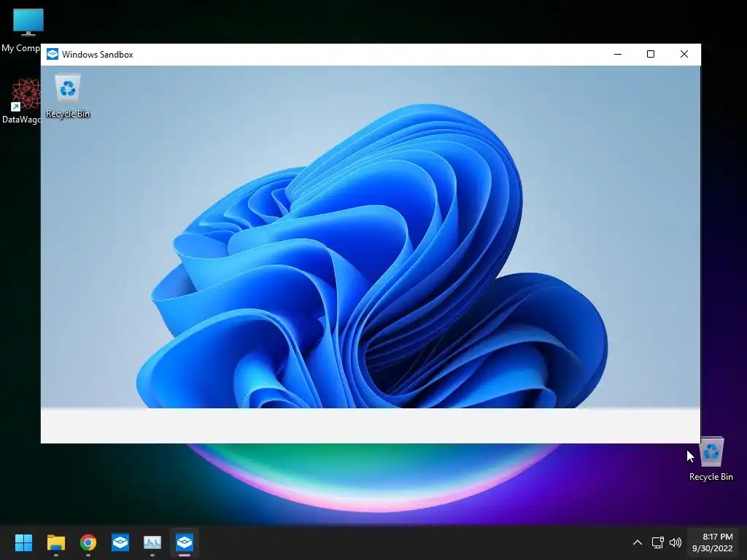The width and height of the screenshot is (747, 560).
Task: Select Recycle Bin inside the Windows Sandbox window
Action: coord(68,96)
